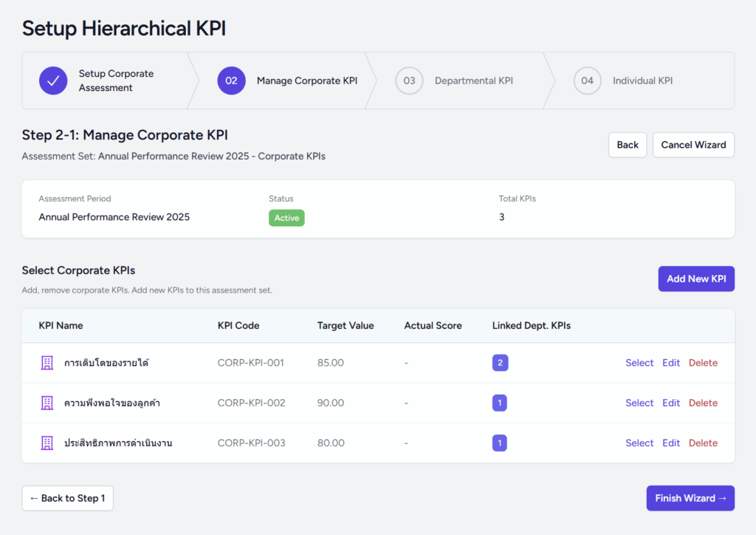Delete the CORP-KPI-003 entry
The width and height of the screenshot is (756, 535).
pos(703,443)
